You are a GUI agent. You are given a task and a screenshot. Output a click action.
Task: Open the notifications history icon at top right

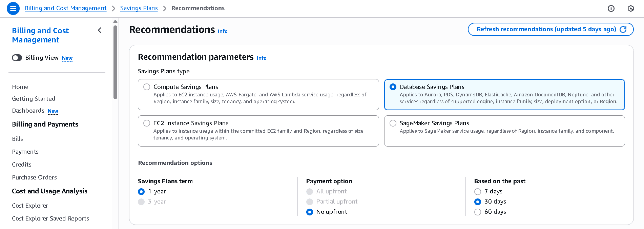630,8
